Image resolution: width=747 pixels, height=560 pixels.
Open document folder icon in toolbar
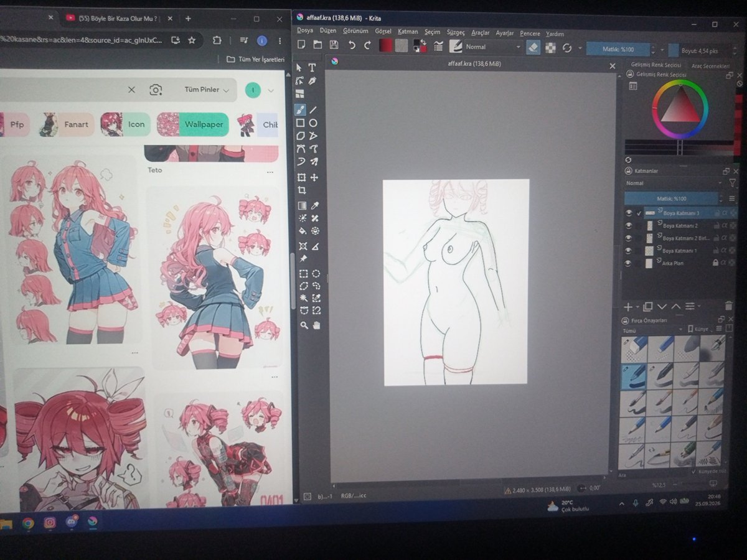[x=317, y=45]
